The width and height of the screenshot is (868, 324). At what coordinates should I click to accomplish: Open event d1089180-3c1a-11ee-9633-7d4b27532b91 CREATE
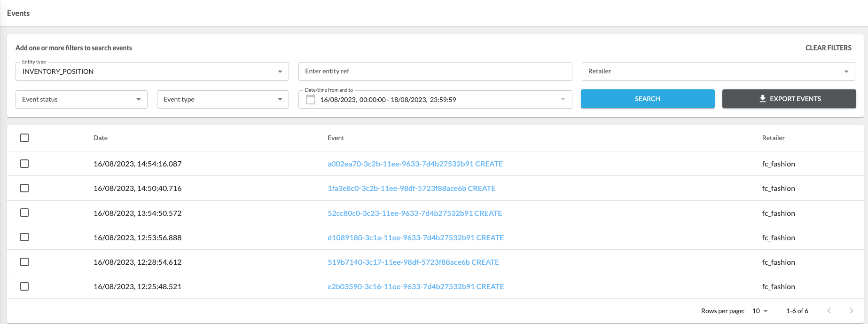[415, 237]
